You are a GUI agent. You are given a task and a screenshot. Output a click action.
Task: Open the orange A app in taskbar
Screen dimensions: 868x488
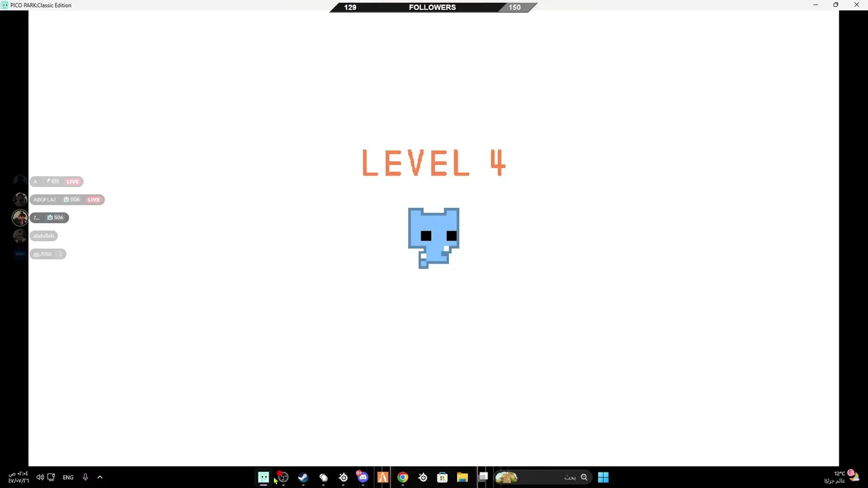[x=382, y=477]
